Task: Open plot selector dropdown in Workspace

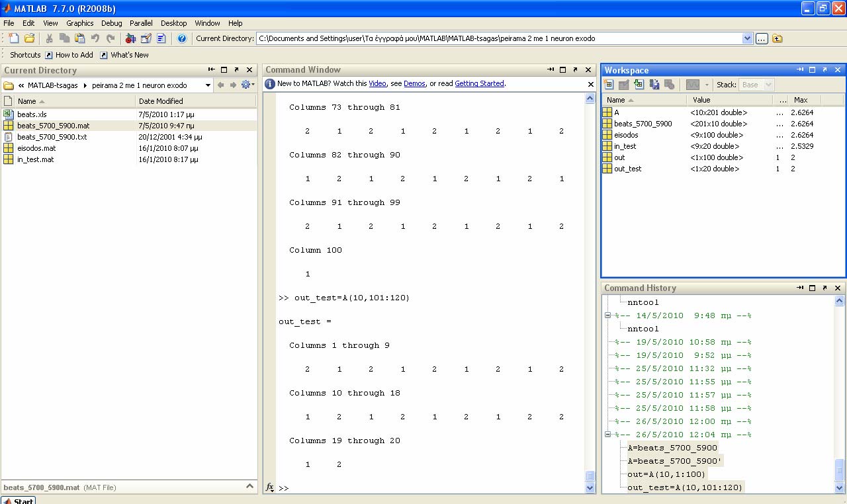Action: 707,85
